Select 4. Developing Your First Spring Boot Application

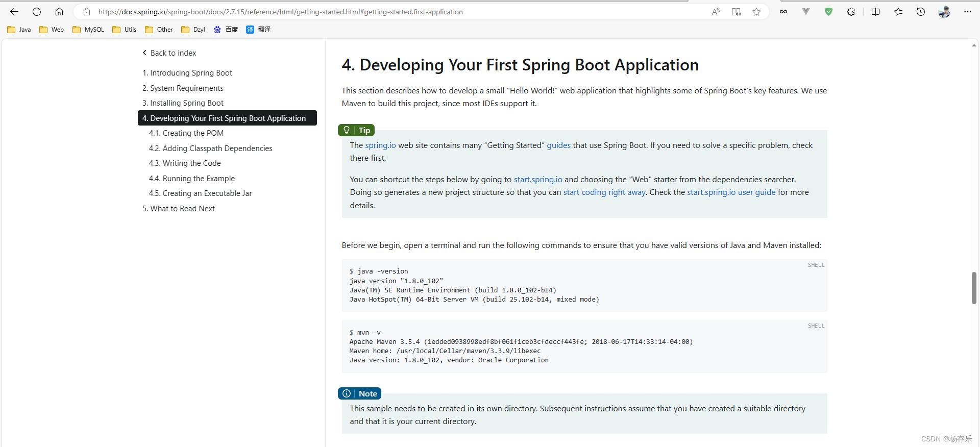click(x=227, y=118)
